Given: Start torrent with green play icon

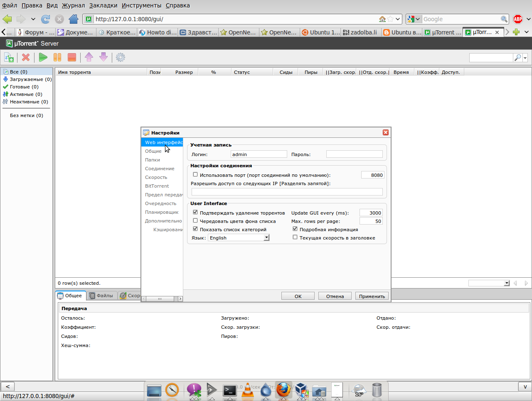Looking at the screenshot, I should [43, 57].
